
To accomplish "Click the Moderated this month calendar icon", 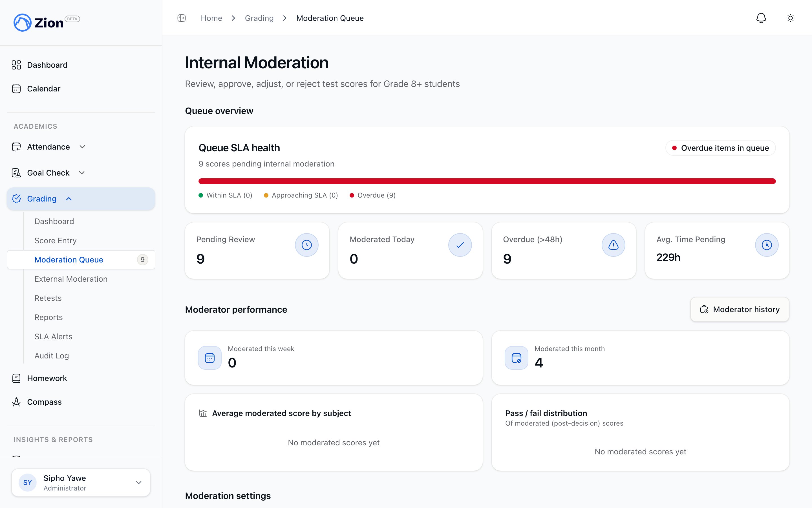I will 517,358.
